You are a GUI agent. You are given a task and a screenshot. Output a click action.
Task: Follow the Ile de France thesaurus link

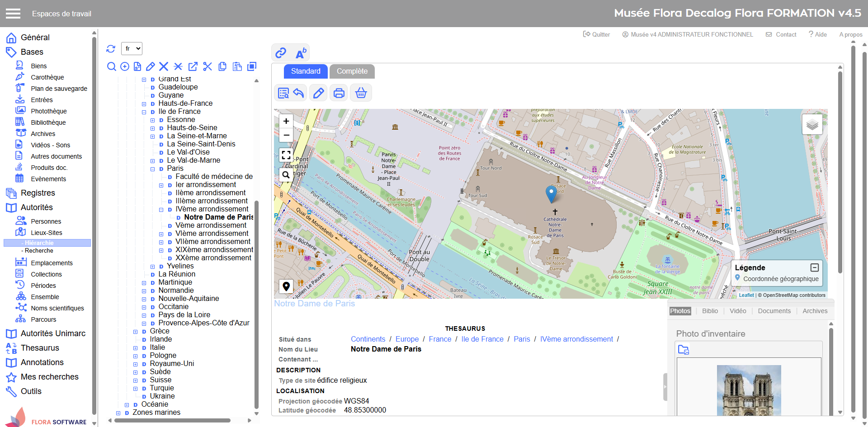[x=482, y=339]
